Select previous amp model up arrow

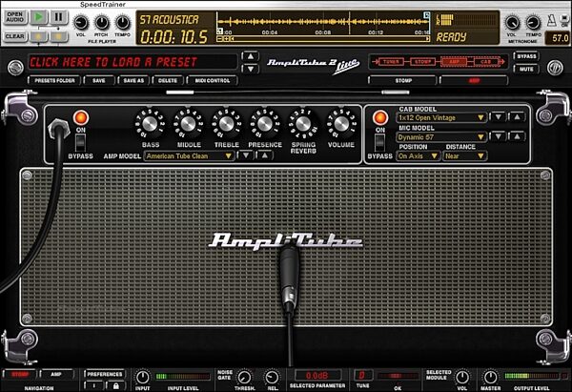click(x=265, y=155)
